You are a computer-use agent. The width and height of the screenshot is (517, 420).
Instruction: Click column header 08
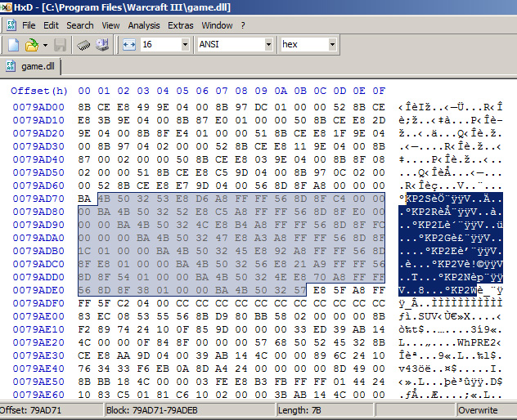[x=241, y=91]
